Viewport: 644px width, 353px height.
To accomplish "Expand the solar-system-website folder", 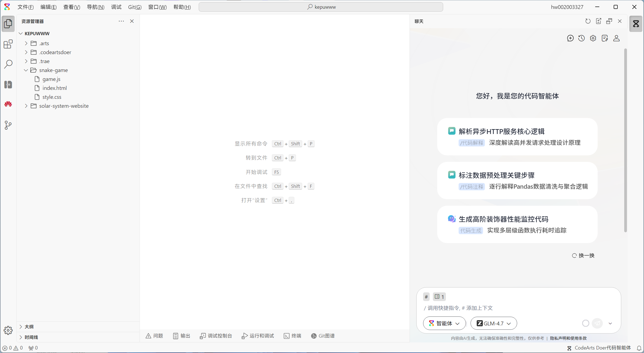I will (x=64, y=106).
